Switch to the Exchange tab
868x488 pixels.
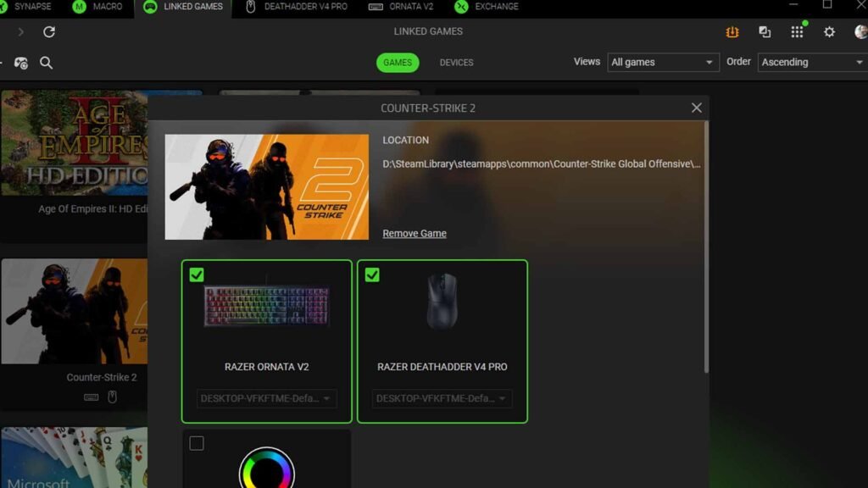click(x=487, y=7)
